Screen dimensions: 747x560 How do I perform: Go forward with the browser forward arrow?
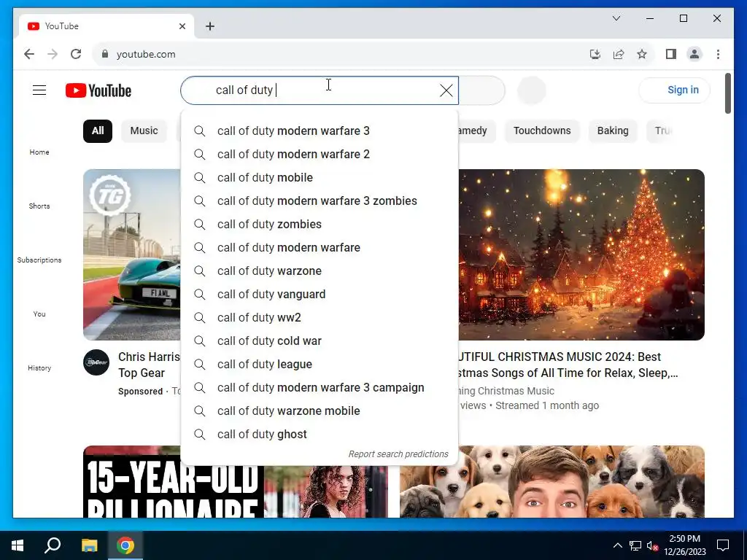coord(53,54)
